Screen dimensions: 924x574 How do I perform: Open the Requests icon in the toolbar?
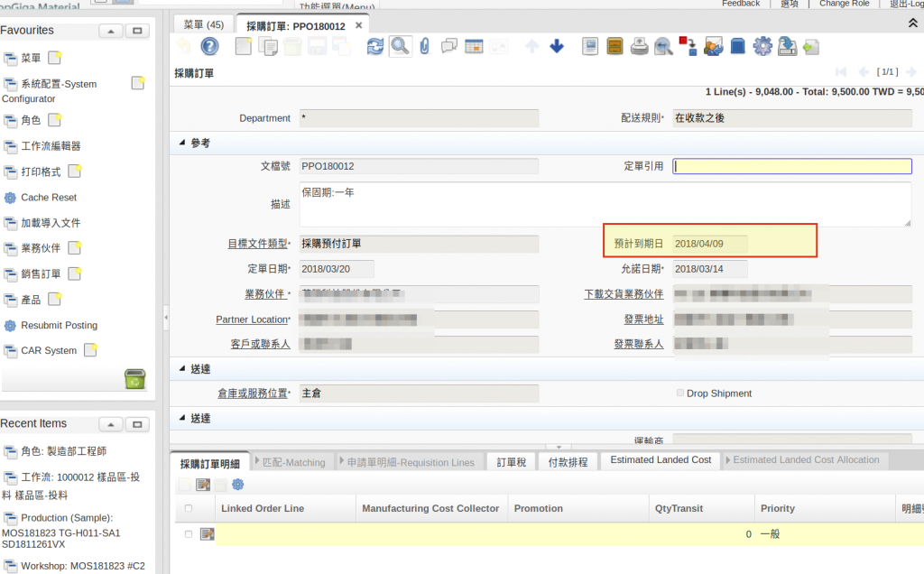(x=713, y=46)
